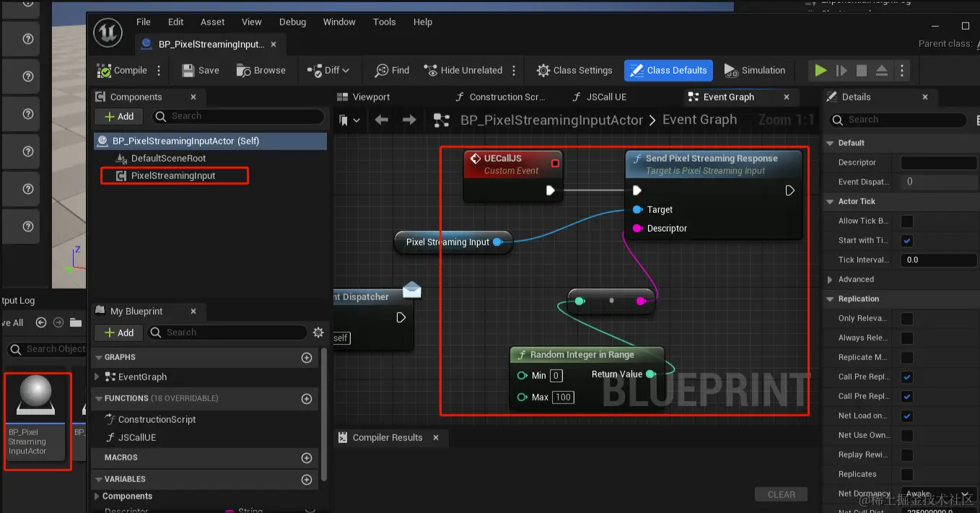
Task: Click the Find toolbar button
Action: click(392, 71)
